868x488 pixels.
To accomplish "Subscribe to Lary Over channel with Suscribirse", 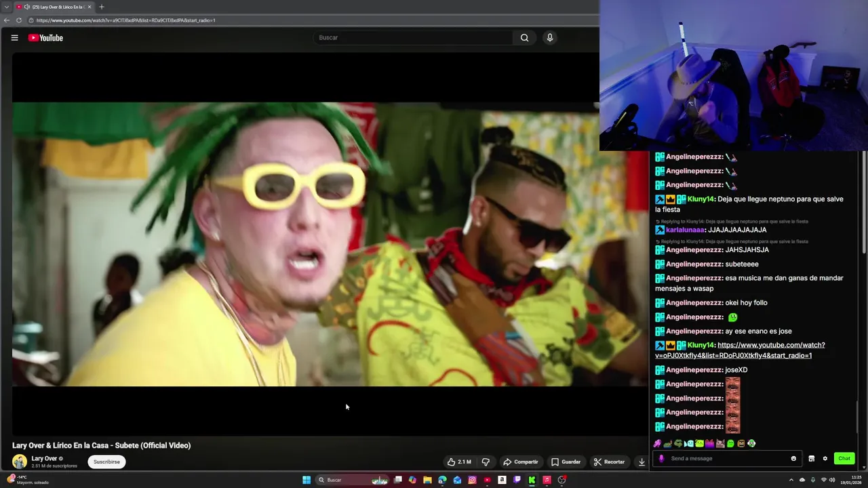I will [106, 462].
